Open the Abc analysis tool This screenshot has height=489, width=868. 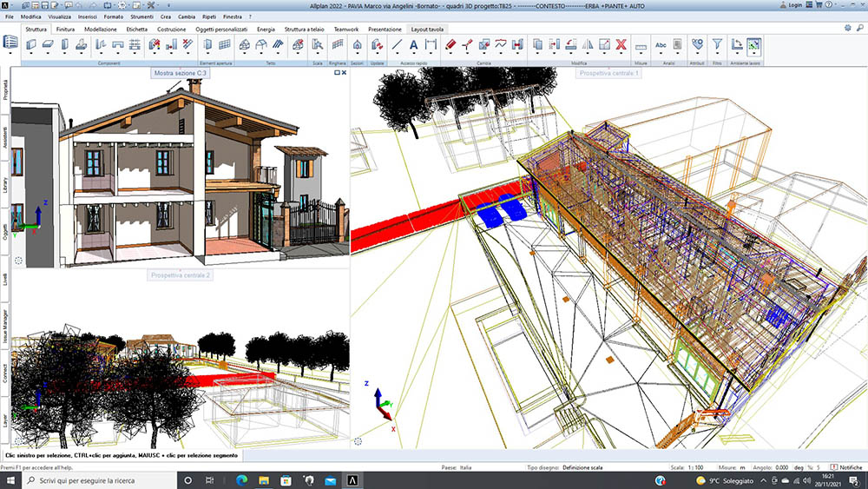[x=661, y=45]
